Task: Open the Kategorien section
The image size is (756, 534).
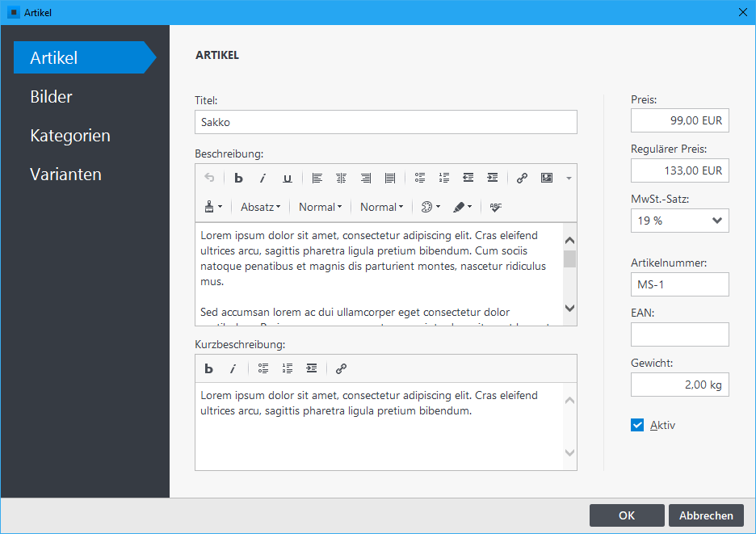Action: tap(70, 136)
